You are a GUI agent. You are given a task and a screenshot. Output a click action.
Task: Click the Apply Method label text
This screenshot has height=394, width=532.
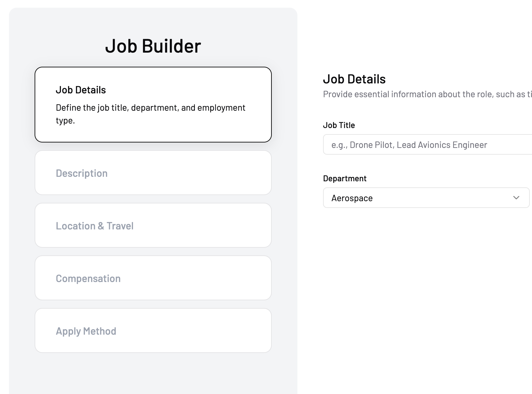[86, 331]
